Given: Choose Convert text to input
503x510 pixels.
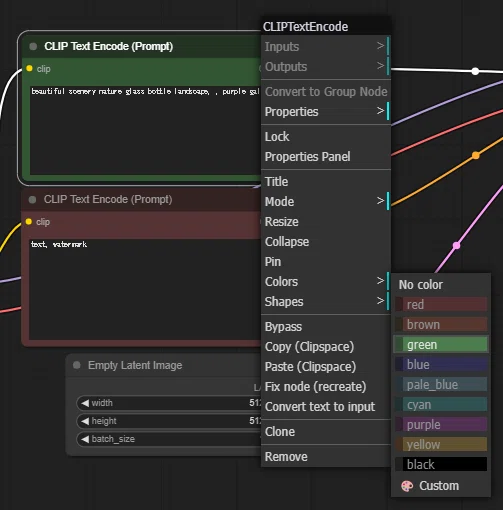Looking at the screenshot, I should (x=326, y=406).
